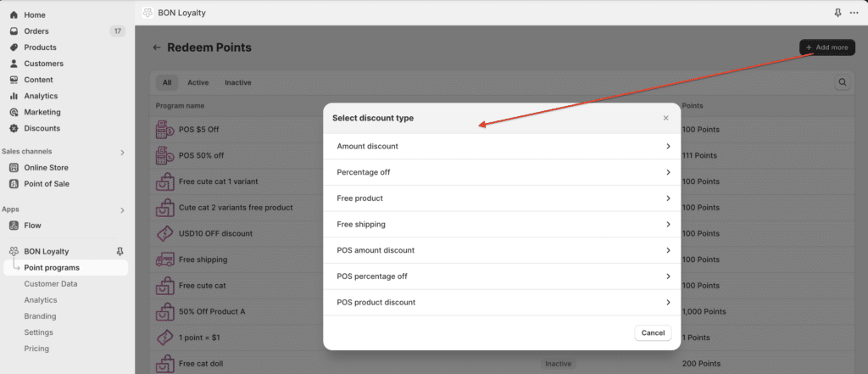This screenshot has height=374, width=868.
Task: Choose Percentage off discount type
Action: (502, 172)
